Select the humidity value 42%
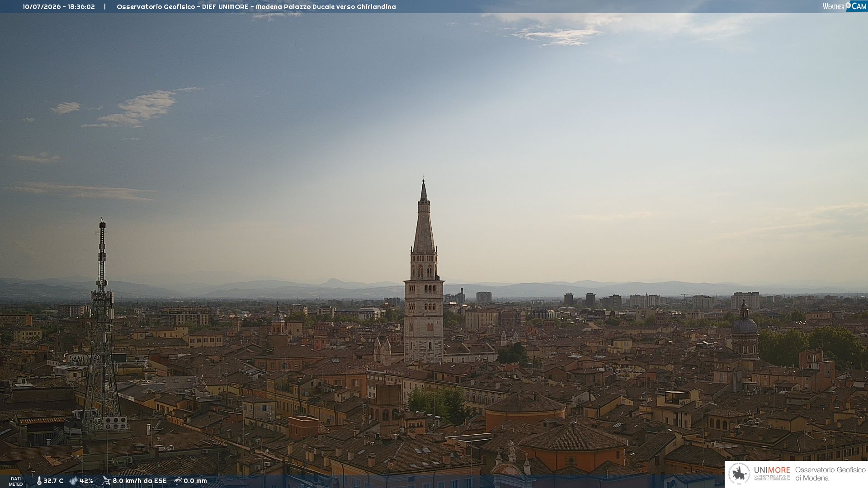The height and width of the screenshot is (488, 868). point(86,481)
